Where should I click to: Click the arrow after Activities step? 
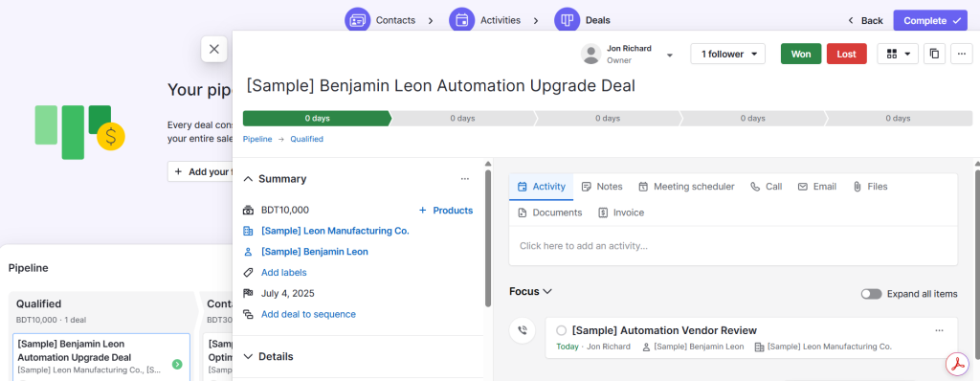click(x=536, y=21)
